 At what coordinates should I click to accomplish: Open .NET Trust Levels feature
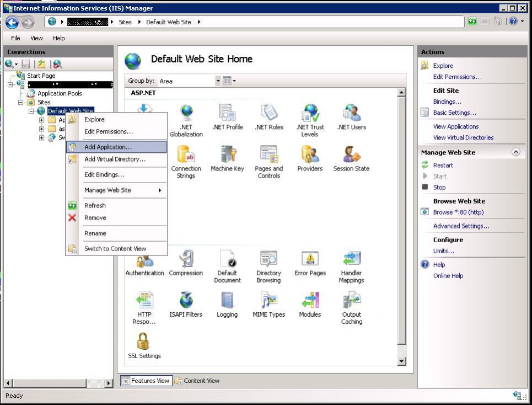tap(310, 120)
